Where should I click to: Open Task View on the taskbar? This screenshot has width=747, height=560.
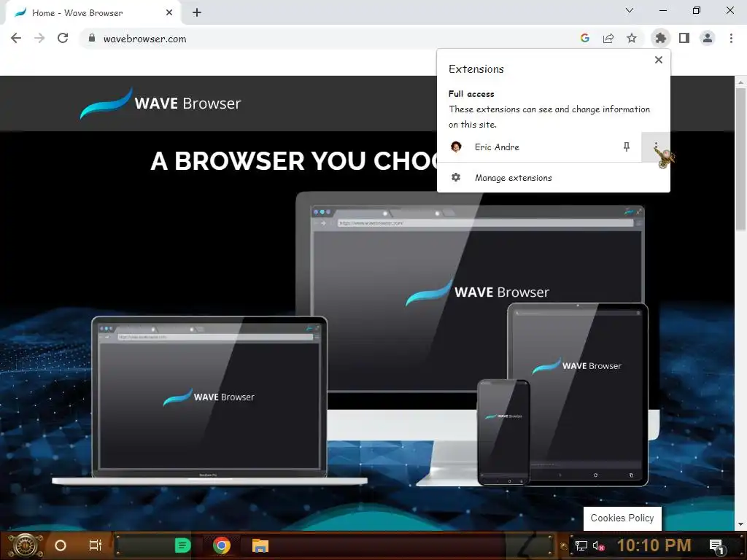[x=96, y=545]
